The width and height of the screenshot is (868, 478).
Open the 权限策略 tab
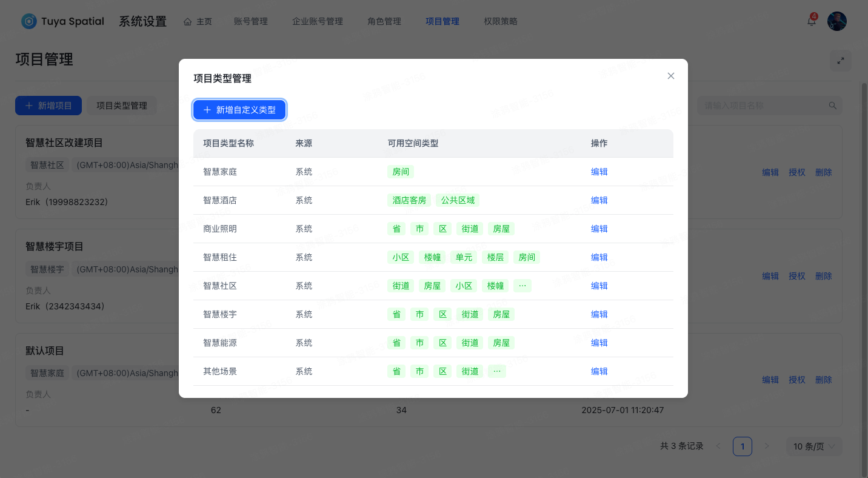pyautogui.click(x=501, y=21)
